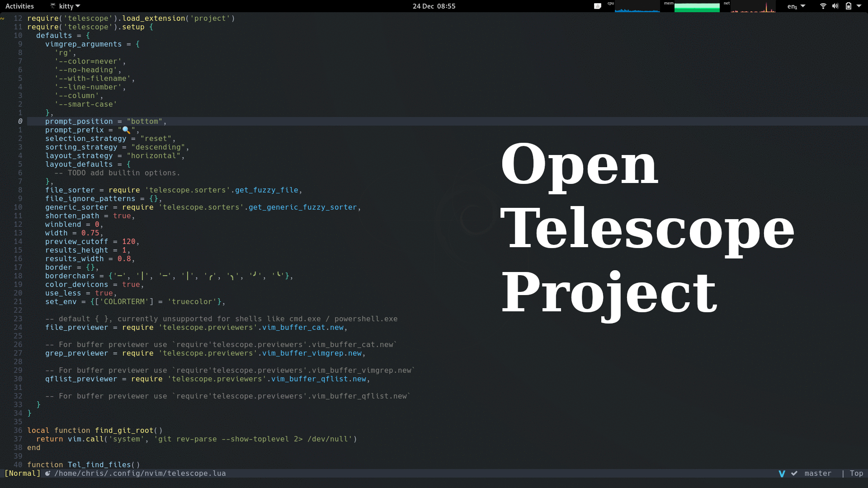Click the telescope.lua file path in statusline
The width and height of the screenshot is (868, 488).
(140, 474)
